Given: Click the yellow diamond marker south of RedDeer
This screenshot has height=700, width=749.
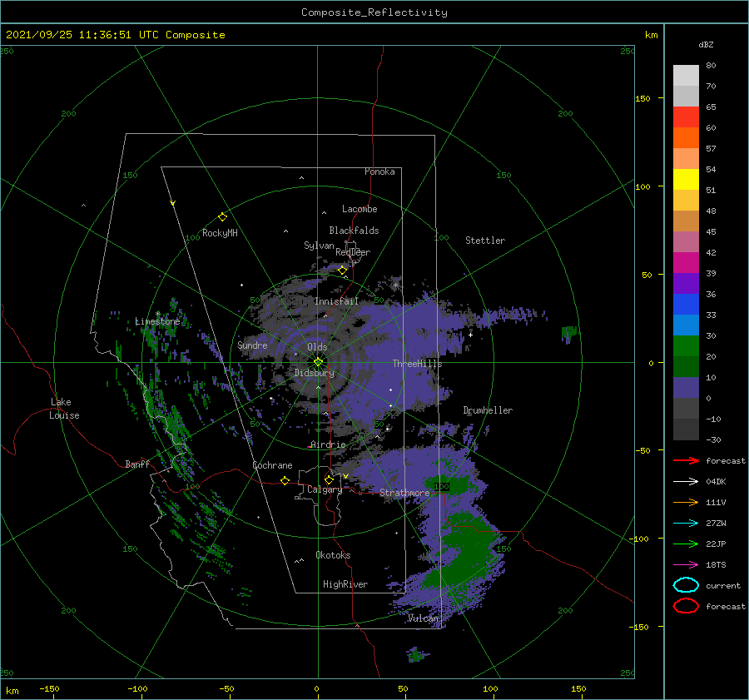Looking at the screenshot, I should 342,271.
